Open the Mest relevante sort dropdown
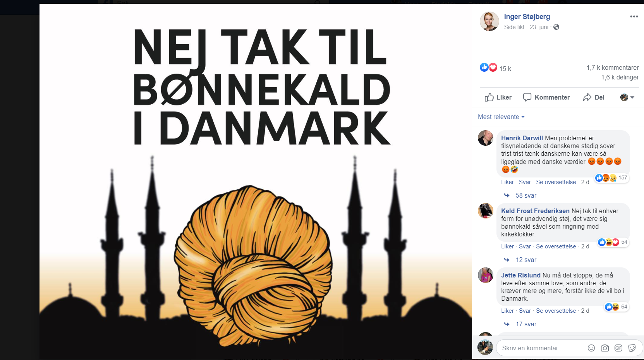 pos(501,117)
